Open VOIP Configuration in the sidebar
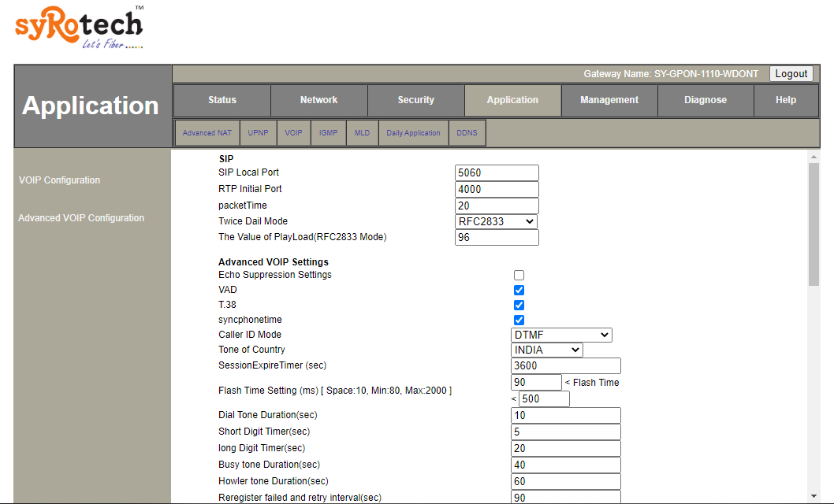The image size is (834, 504). 59,180
